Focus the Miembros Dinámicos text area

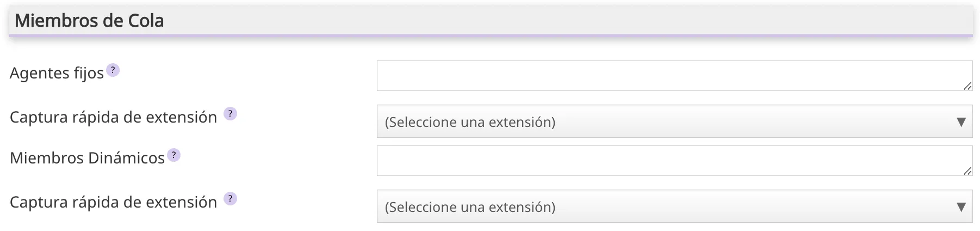coord(673,161)
